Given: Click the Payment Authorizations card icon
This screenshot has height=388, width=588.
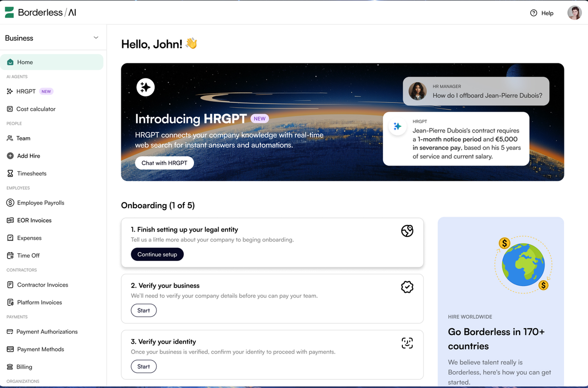Looking at the screenshot, I should pyautogui.click(x=10, y=332).
